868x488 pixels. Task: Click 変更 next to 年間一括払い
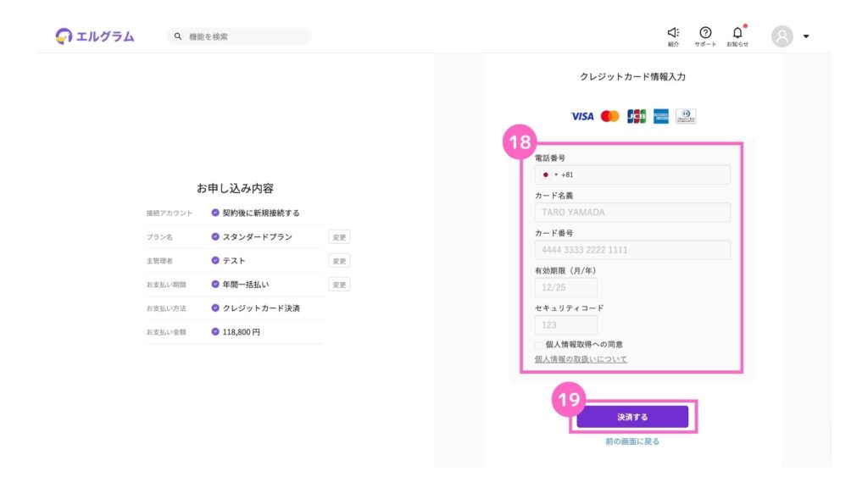(339, 285)
